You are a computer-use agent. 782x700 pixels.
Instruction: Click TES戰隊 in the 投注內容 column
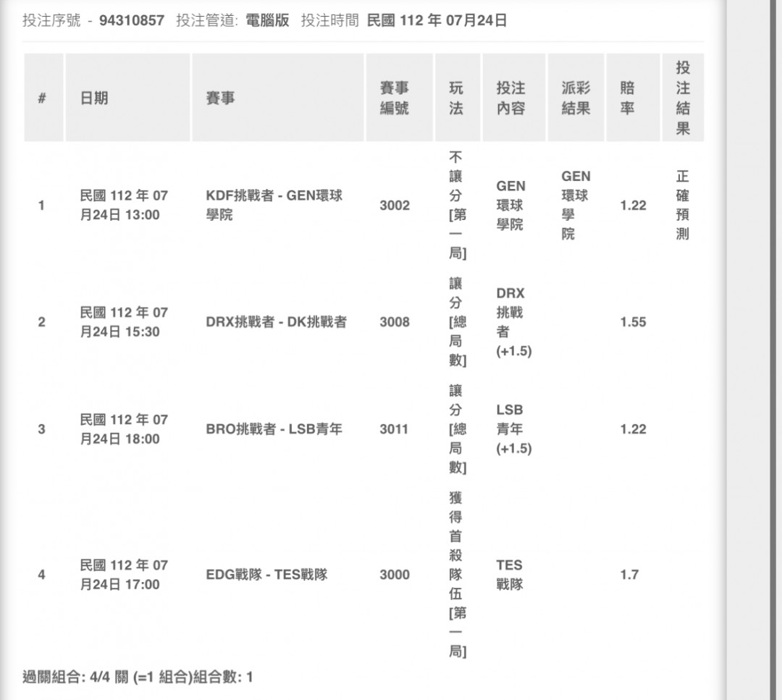510,575
